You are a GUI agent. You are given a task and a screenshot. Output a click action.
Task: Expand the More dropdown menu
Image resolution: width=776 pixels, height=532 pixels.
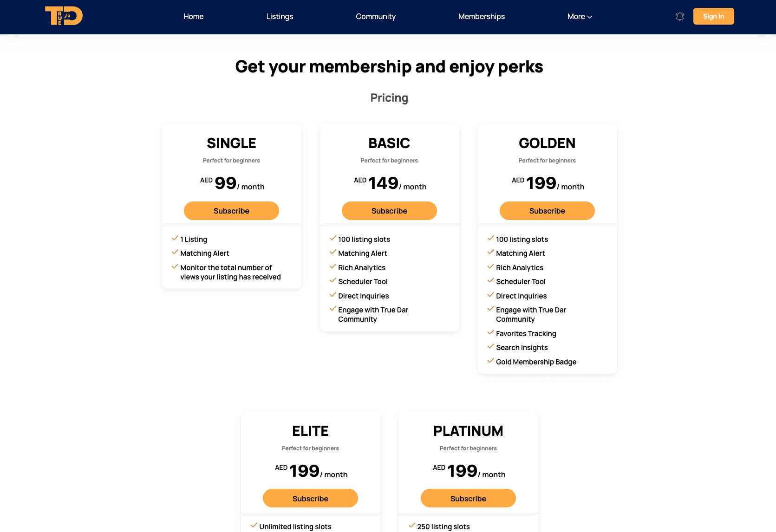[580, 16]
